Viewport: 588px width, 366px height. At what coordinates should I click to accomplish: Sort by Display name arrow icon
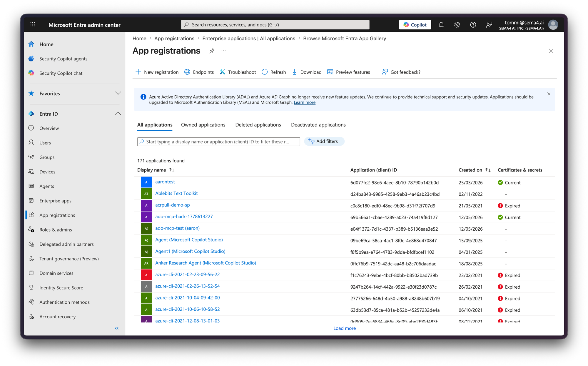click(171, 170)
